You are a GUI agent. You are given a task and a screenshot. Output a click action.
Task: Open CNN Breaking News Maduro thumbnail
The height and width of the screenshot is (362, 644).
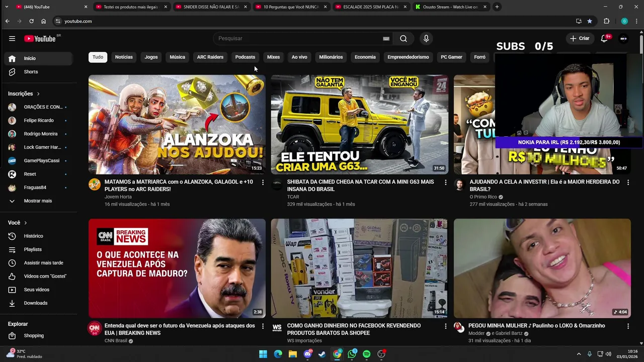click(x=177, y=268)
